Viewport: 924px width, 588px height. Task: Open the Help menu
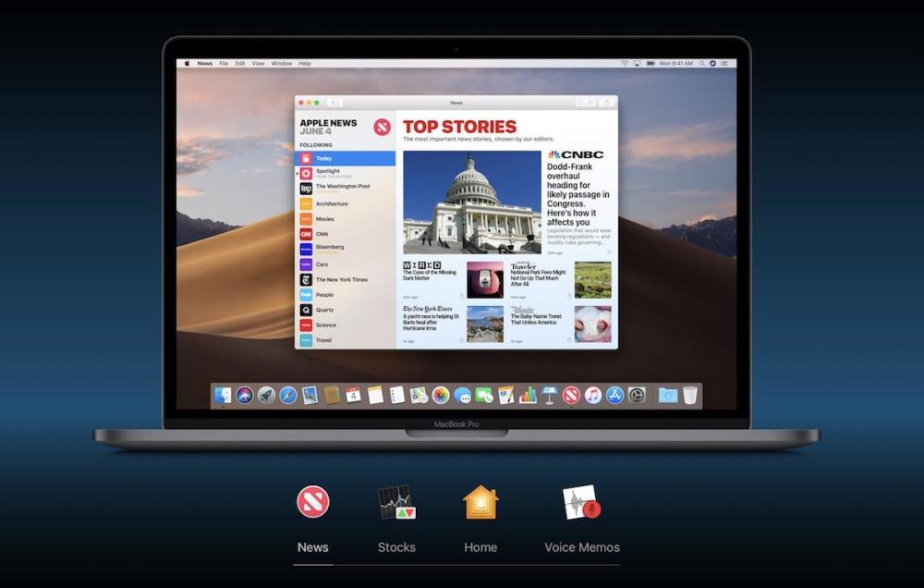point(305,63)
